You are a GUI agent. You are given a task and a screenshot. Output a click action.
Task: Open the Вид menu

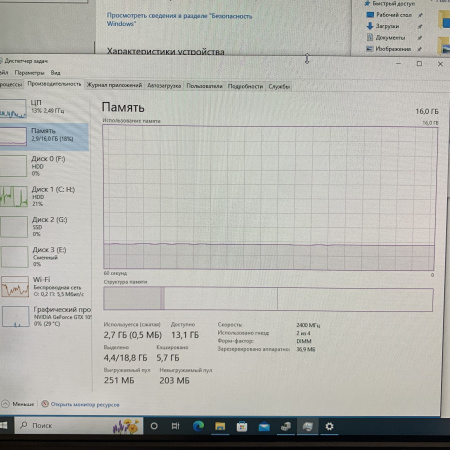tap(55, 73)
